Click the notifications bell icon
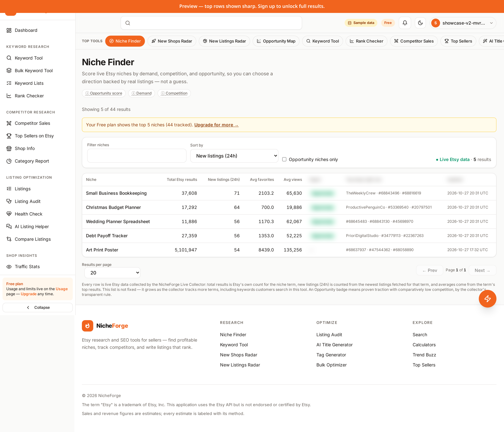The height and width of the screenshot is (432, 504). pos(405,23)
